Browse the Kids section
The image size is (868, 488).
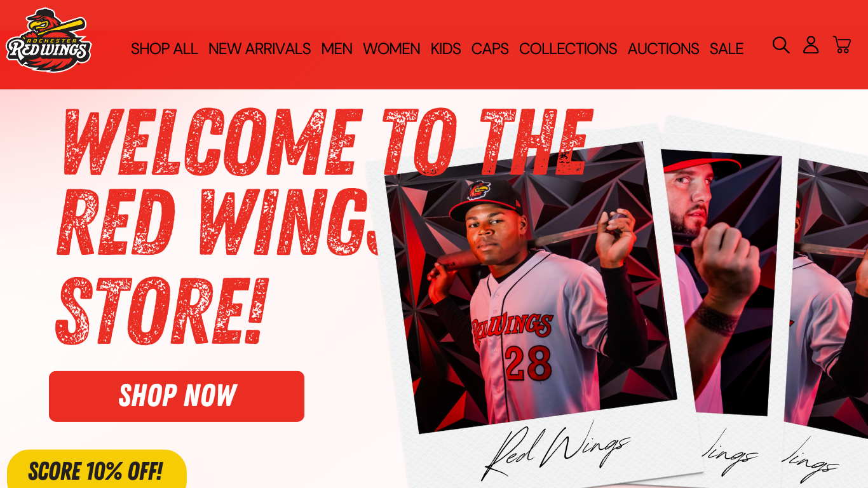coord(445,48)
